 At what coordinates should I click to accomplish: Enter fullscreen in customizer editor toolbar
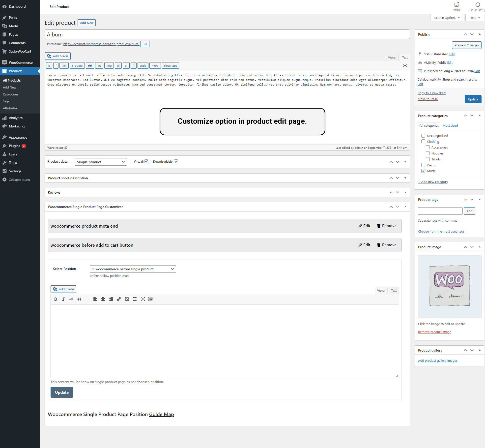pyautogui.click(x=143, y=299)
